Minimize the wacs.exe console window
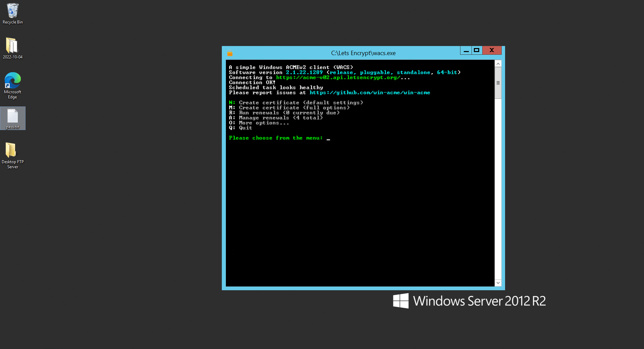This screenshot has width=644, height=349. [x=466, y=50]
